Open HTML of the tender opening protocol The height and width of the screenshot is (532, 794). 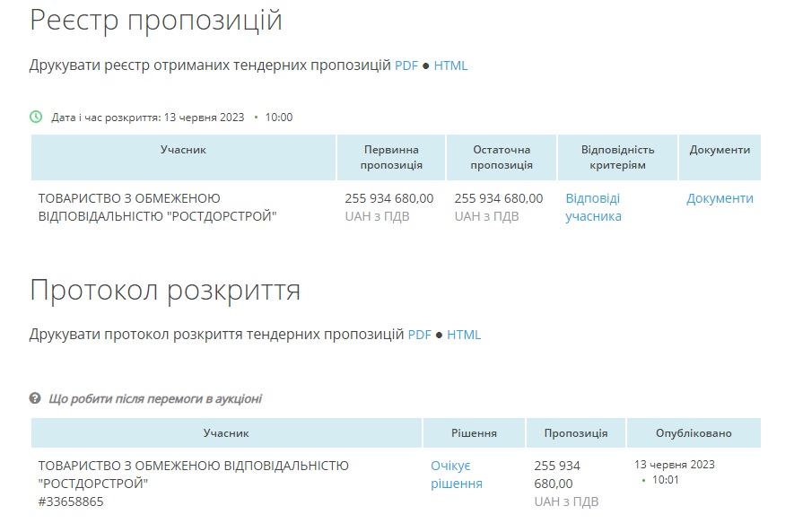click(x=464, y=335)
